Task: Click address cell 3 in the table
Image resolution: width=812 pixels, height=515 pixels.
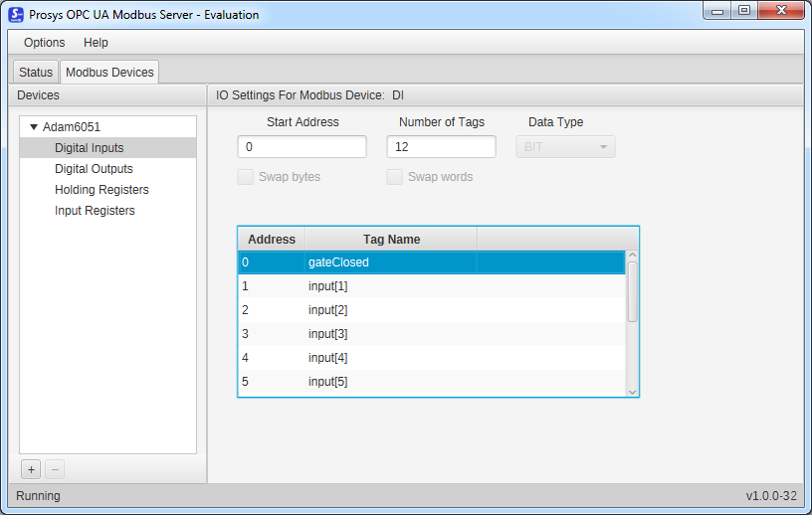Action: 272,334
